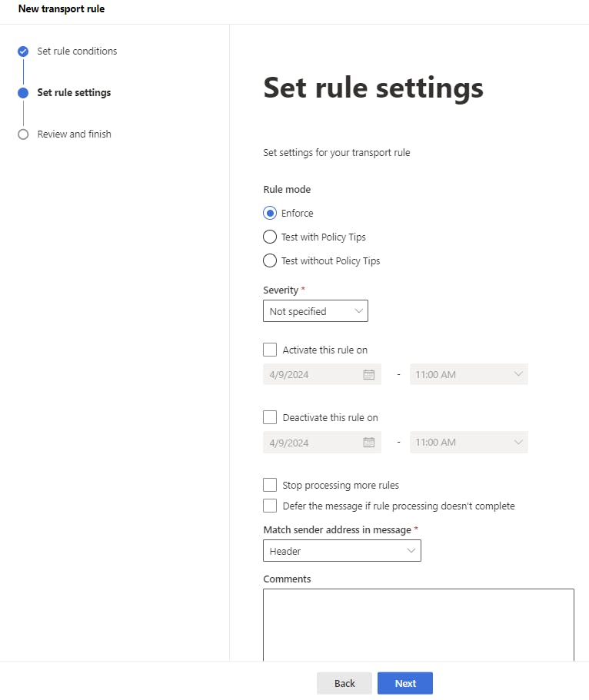Viewport: 589px width, 700px height.
Task: Expand Match sender address Header dropdown
Action: coord(341,551)
